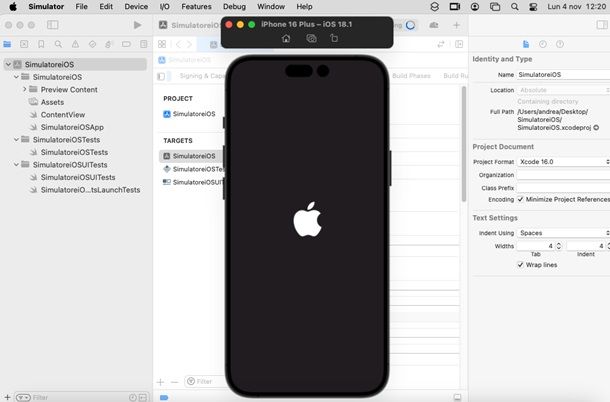
Task: Open the Assets catalog
Action: click(52, 102)
